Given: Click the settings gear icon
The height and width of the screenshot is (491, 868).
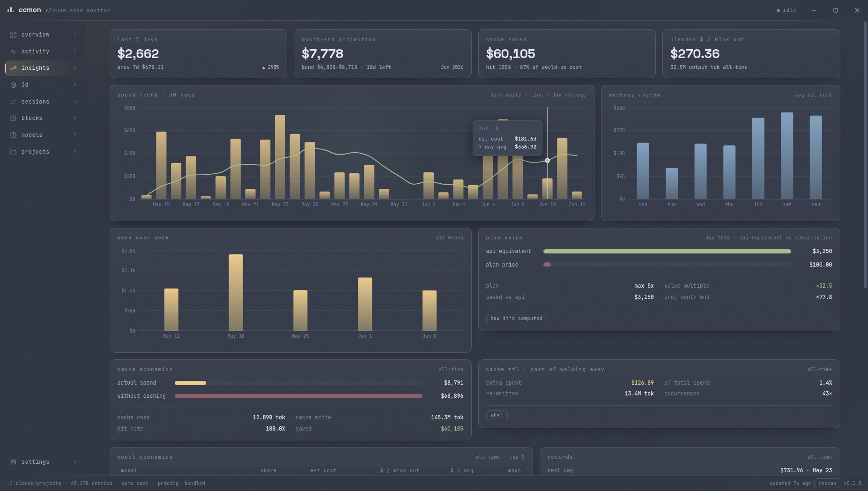Looking at the screenshot, I should point(13,462).
